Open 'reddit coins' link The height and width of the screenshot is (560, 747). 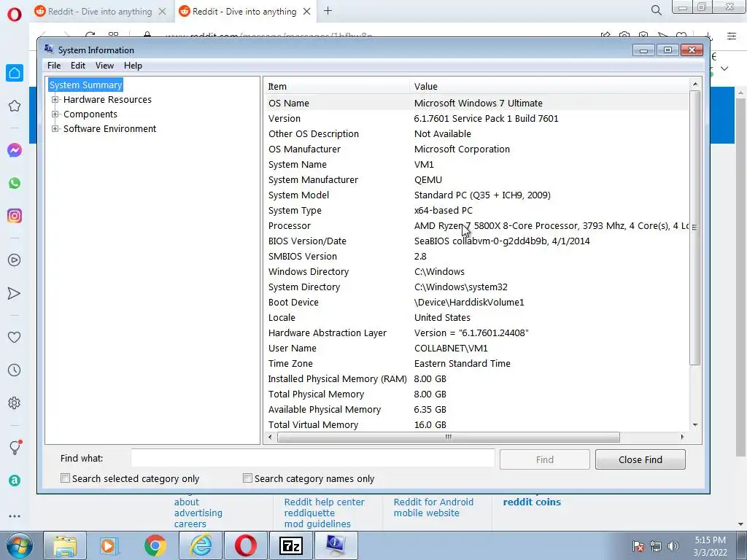[532, 502]
